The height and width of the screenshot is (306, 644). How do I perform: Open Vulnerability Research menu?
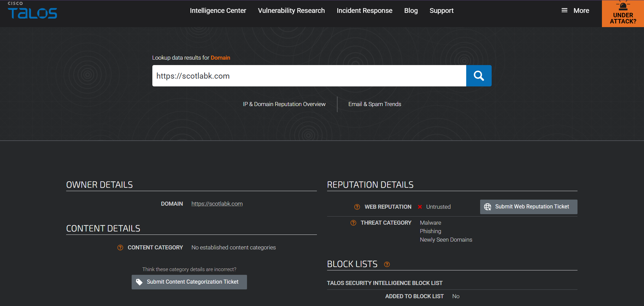tap(291, 11)
